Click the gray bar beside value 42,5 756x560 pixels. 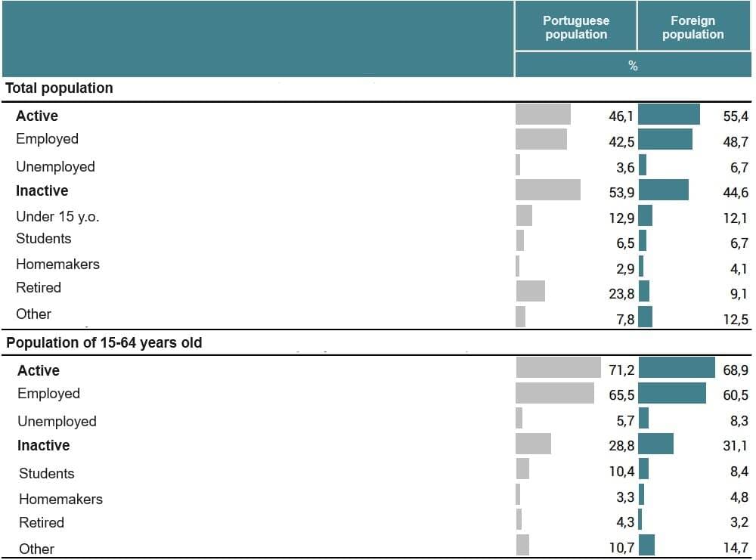[541, 139]
